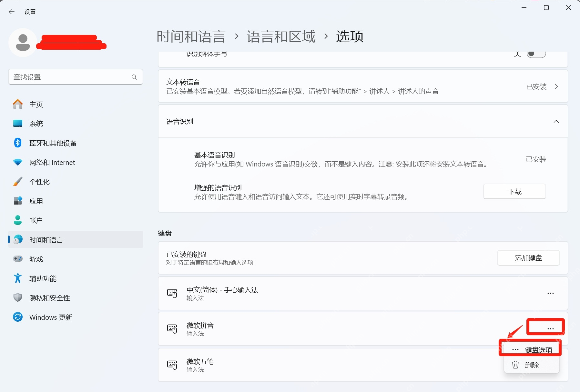Click keyboard icon beside 微软五笔
This screenshot has height=392, width=580.
(172, 365)
